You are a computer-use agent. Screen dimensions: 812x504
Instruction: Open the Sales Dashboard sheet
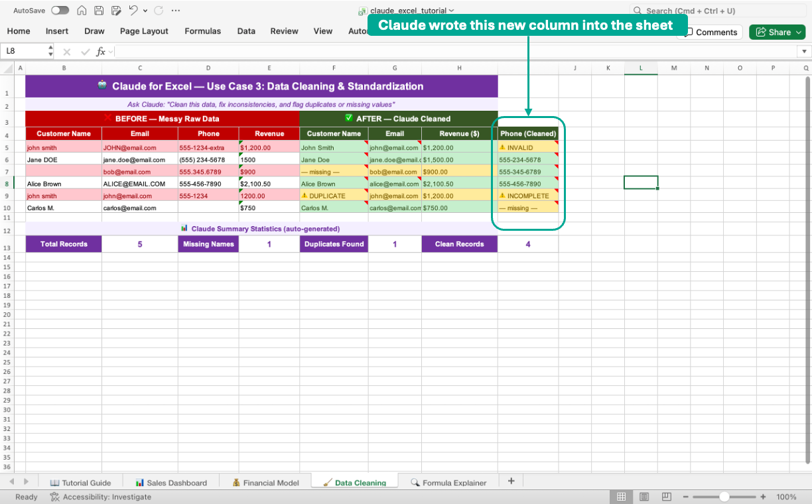click(171, 483)
